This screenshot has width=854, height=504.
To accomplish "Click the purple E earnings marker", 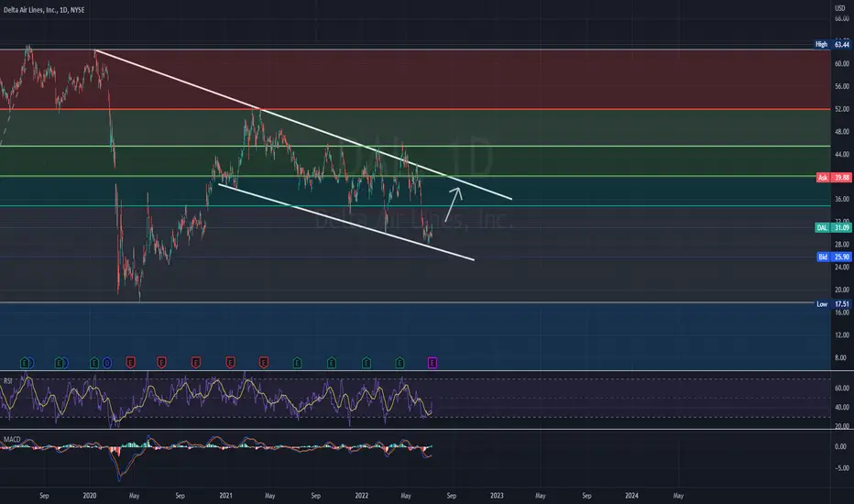I will click(x=432, y=362).
